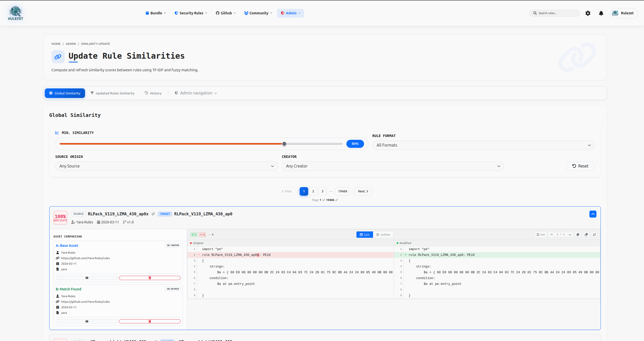
Task: Click the 2026-03-11 date in the card header
Action: (110, 222)
